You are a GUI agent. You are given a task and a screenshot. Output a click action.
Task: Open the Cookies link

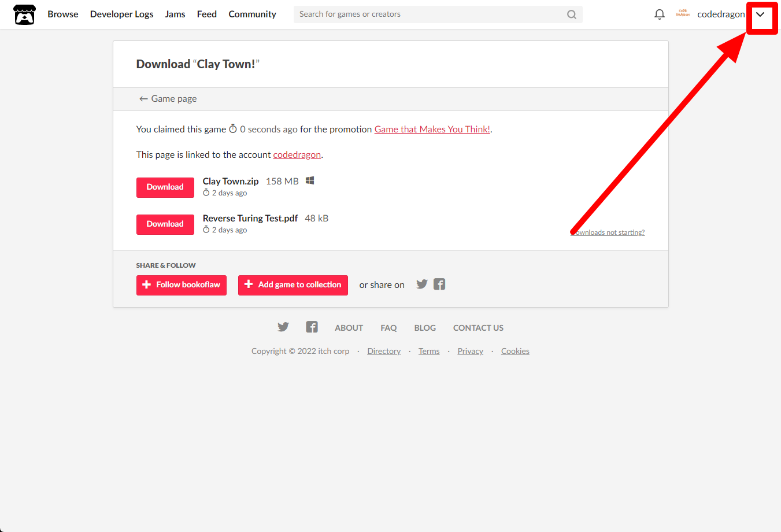(x=515, y=351)
